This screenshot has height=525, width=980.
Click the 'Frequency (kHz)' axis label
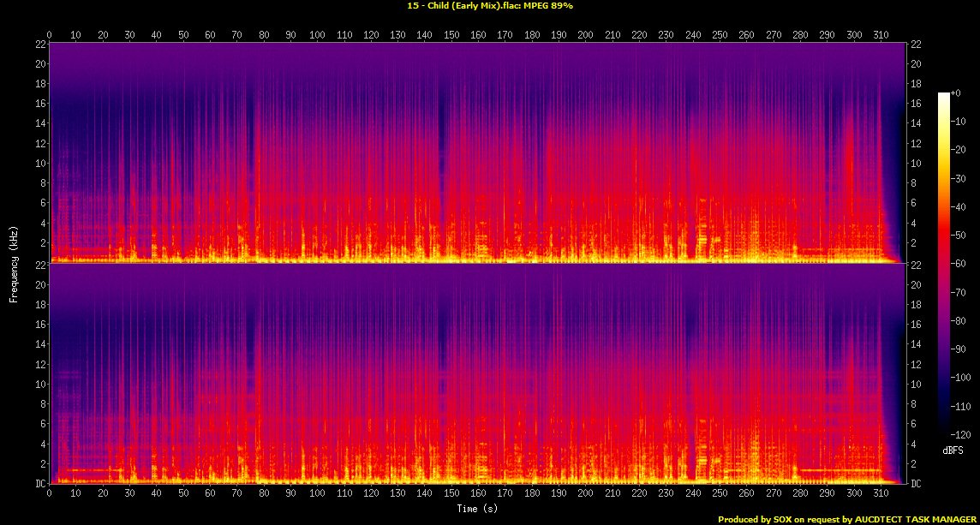[x=14, y=263]
